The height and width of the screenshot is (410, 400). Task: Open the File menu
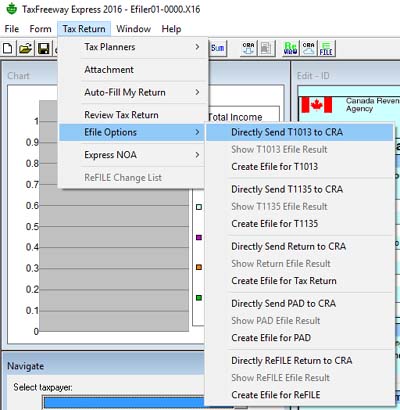(12, 29)
